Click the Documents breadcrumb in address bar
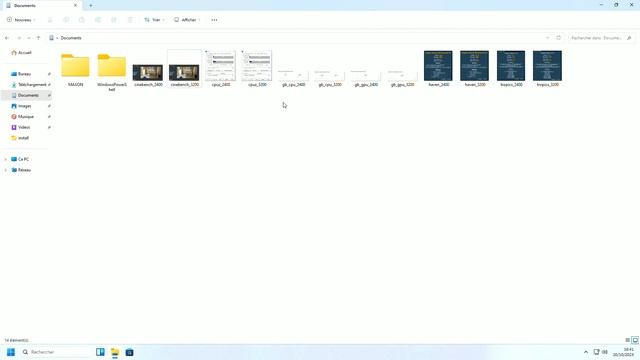Screen dimensions: 640x360 point(71,38)
